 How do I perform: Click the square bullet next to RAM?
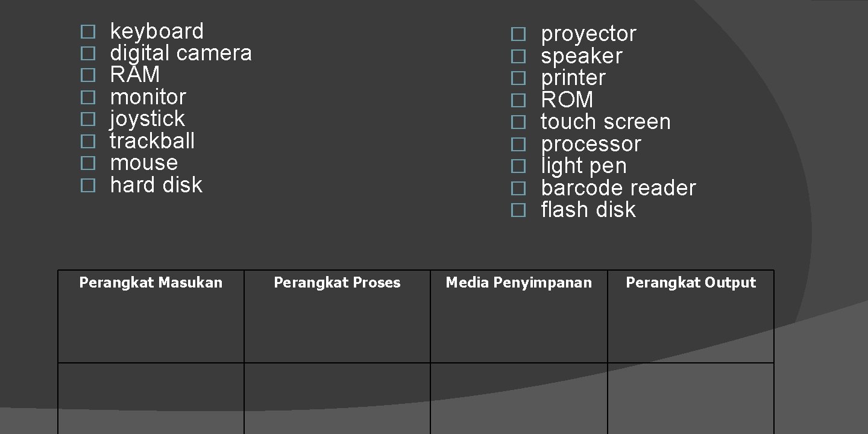point(88,75)
